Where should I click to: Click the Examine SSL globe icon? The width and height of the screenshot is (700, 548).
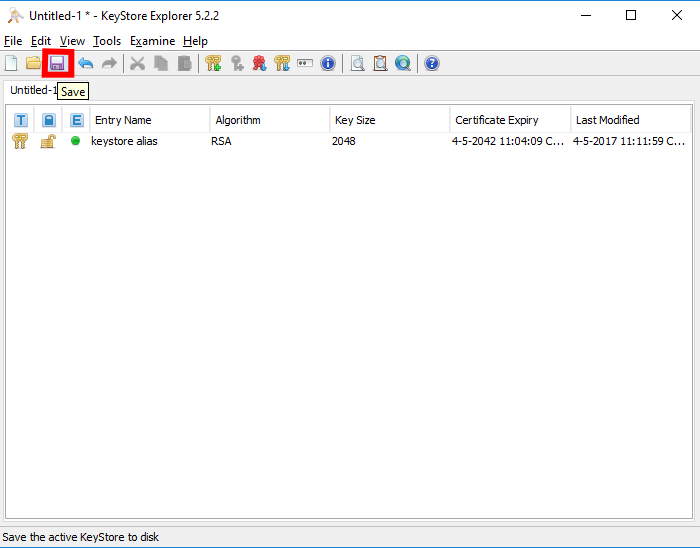click(x=403, y=63)
